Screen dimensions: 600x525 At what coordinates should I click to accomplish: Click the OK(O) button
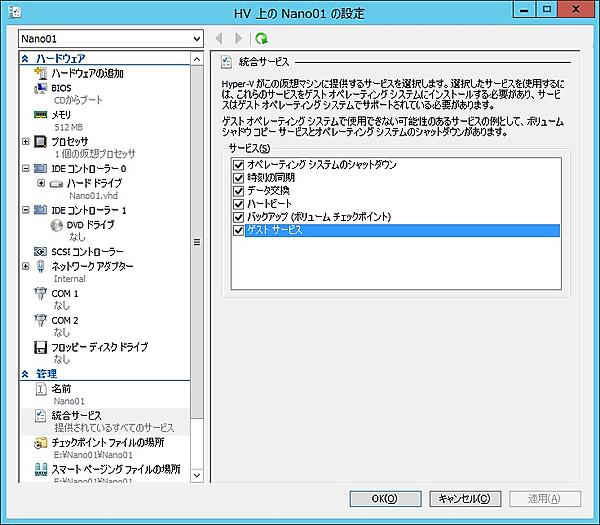coord(385,499)
